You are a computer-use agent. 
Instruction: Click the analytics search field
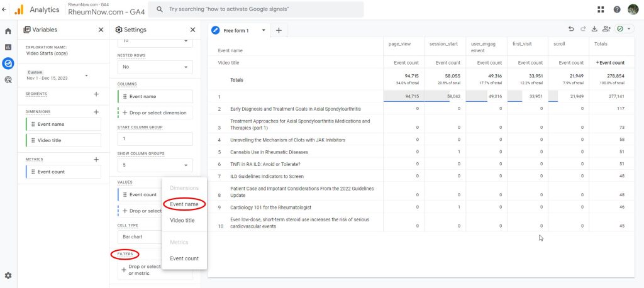(x=258, y=9)
